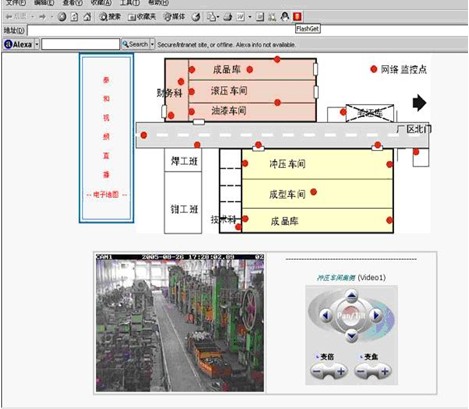
Task: Zoom out with 变倍 minus button
Action: (317, 371)
